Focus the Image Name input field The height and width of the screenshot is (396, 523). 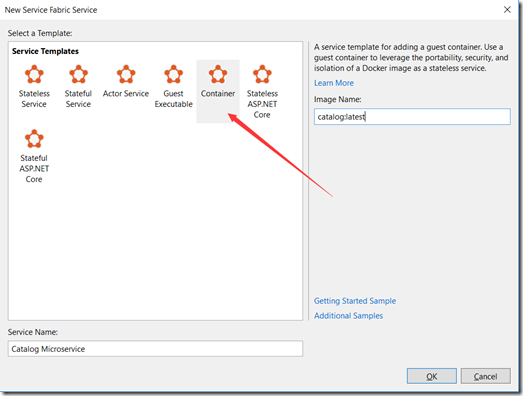pyautogui.click(x=412, y=116)
